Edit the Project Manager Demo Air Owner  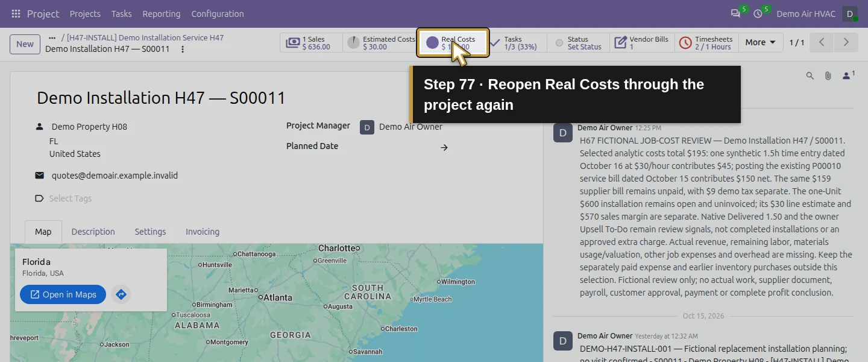(410, 127)
